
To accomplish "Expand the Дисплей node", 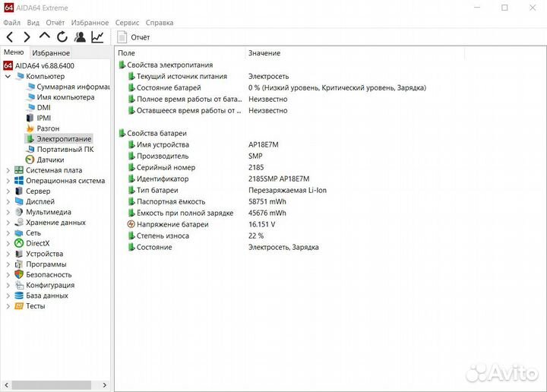I will pos(8,201).
